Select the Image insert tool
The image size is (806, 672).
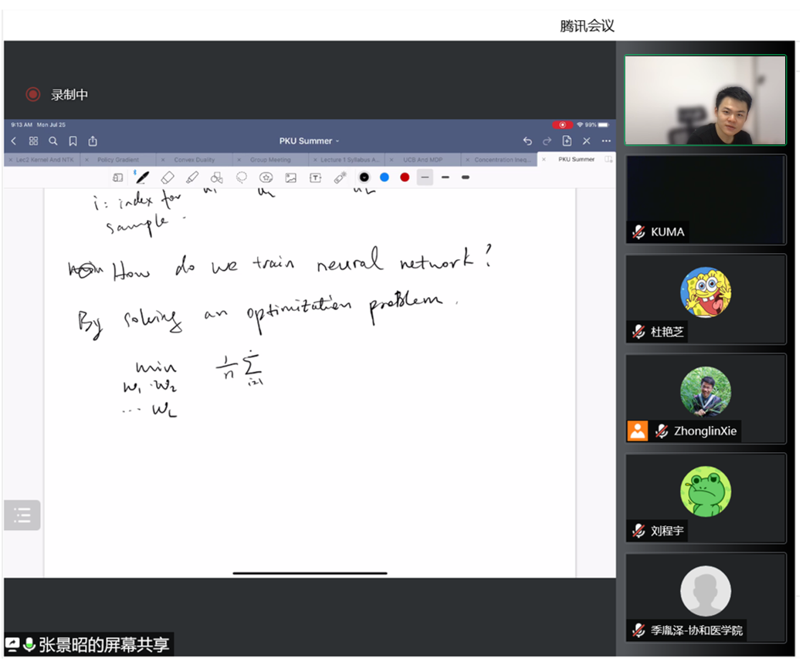(291, 177)
